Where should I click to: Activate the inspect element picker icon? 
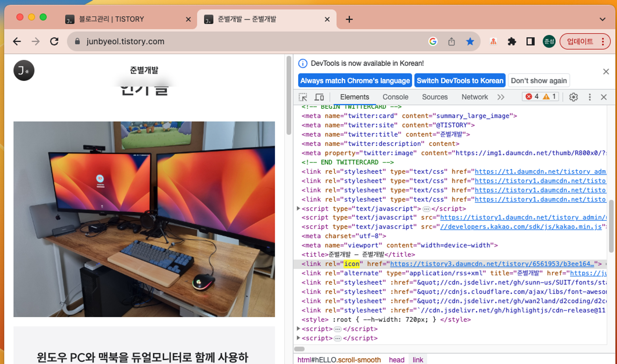click(x=303, y=97)
